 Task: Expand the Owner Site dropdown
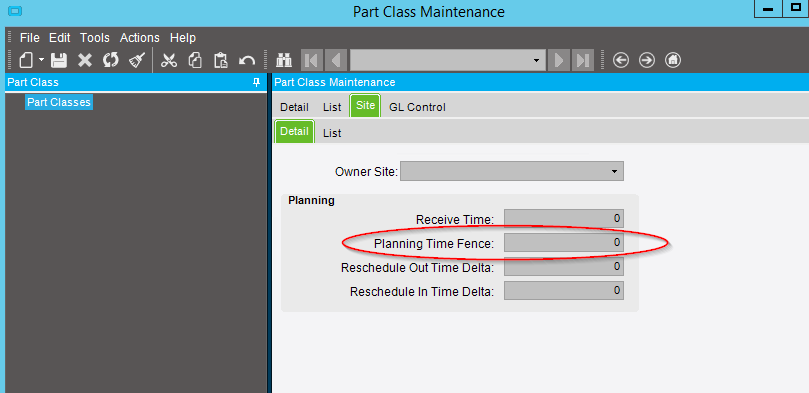614,171
